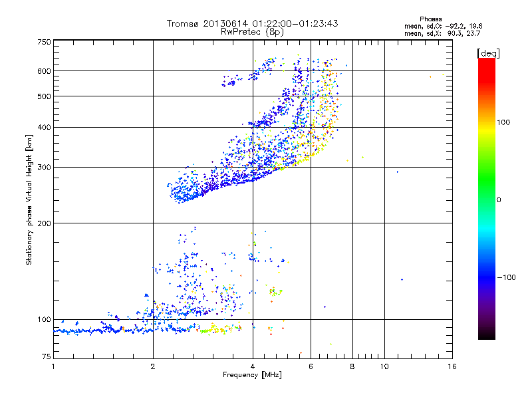Click the x-axis label '4'
Viewport: 532px width, 399px height.
253,366
